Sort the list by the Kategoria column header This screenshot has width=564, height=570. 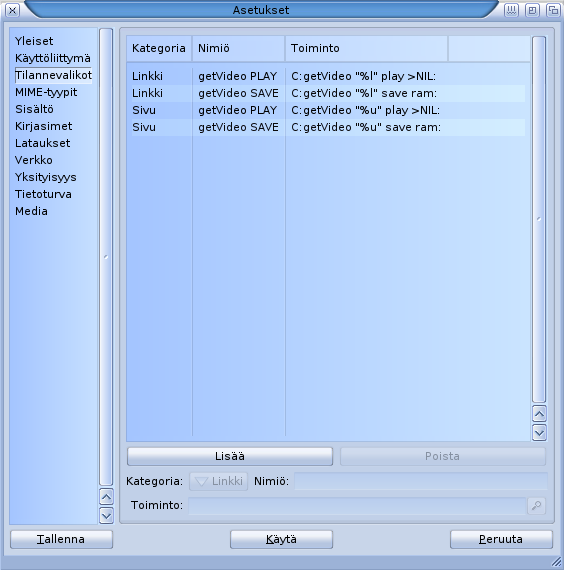click(159, 48)
